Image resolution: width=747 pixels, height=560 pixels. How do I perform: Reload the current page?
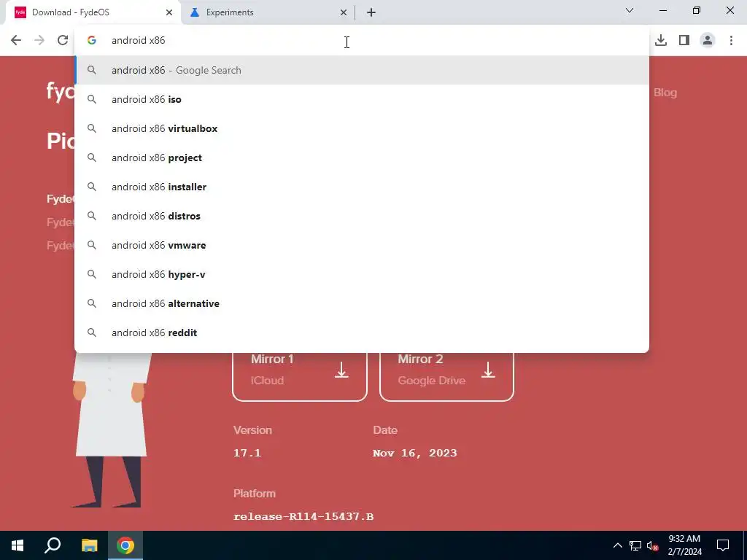coord(63,40)
